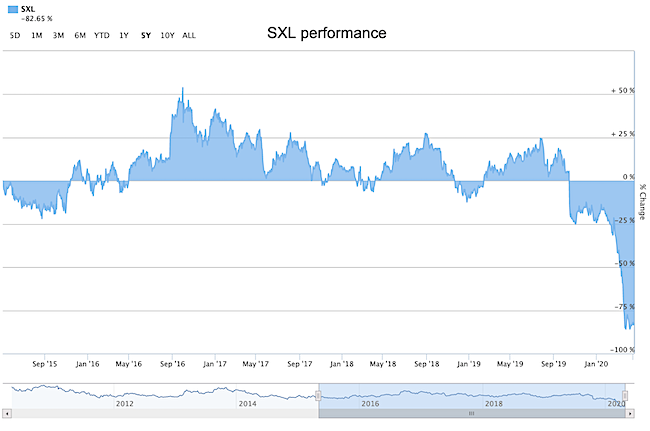Select the 5Y time range

[146, 36]
